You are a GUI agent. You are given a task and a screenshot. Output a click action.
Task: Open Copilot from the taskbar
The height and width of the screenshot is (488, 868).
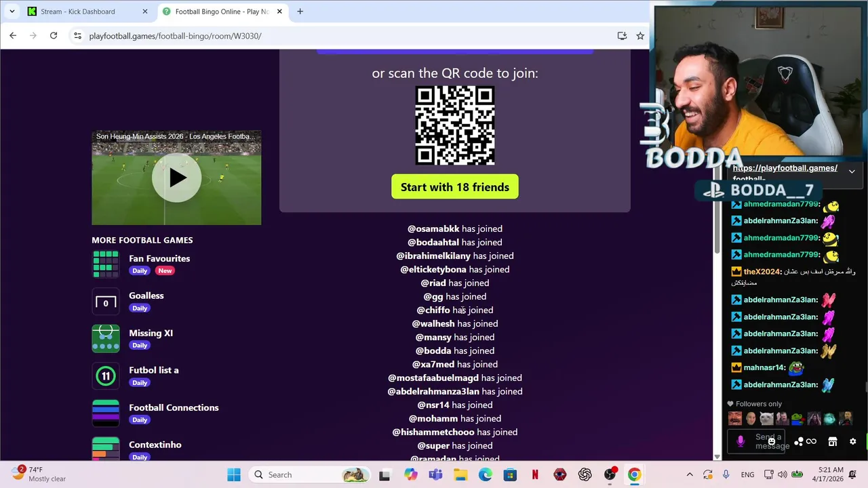click(411, 474)
